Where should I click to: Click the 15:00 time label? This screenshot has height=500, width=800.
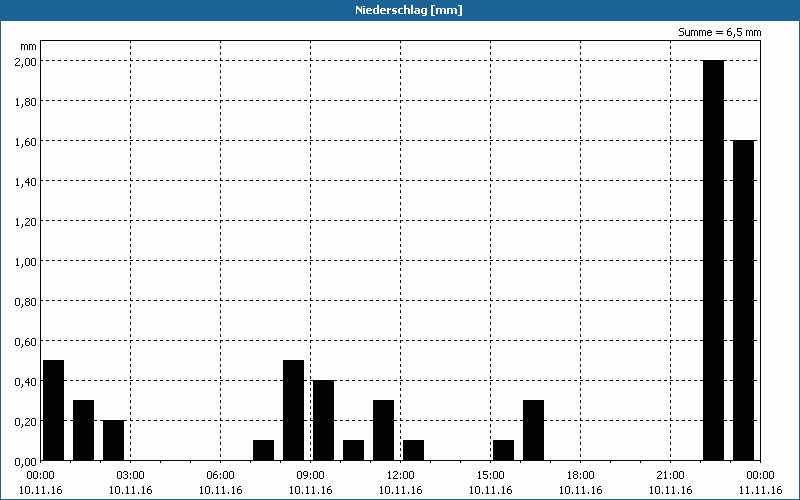[490, 476]
